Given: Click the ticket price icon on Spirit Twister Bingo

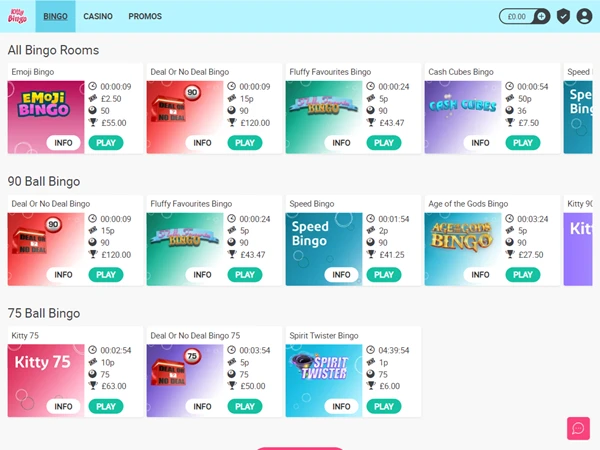Looking at the screenshot, I should [x=370, y=362].
